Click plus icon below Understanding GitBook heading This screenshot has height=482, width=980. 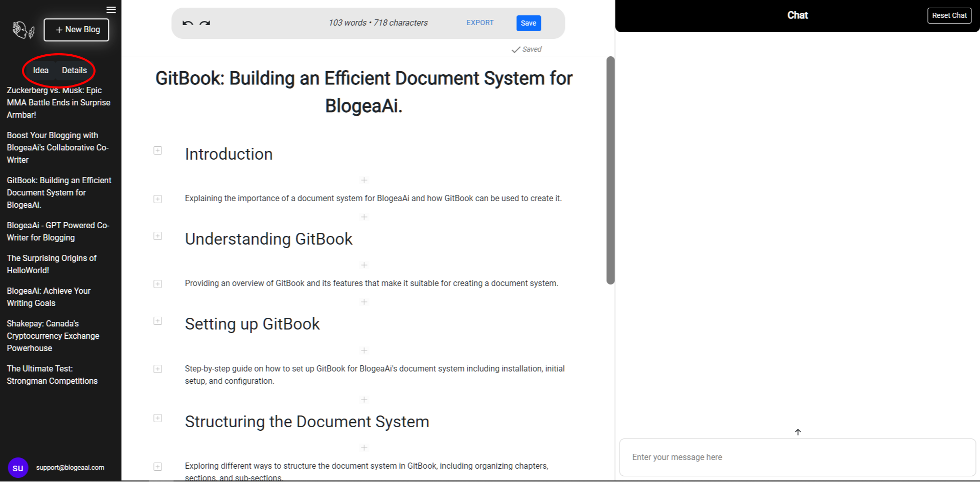364,265
